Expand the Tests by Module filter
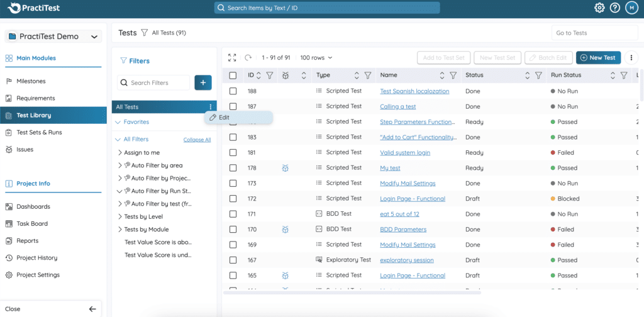This screenshot has width=644, height=317. coord(120,230)
